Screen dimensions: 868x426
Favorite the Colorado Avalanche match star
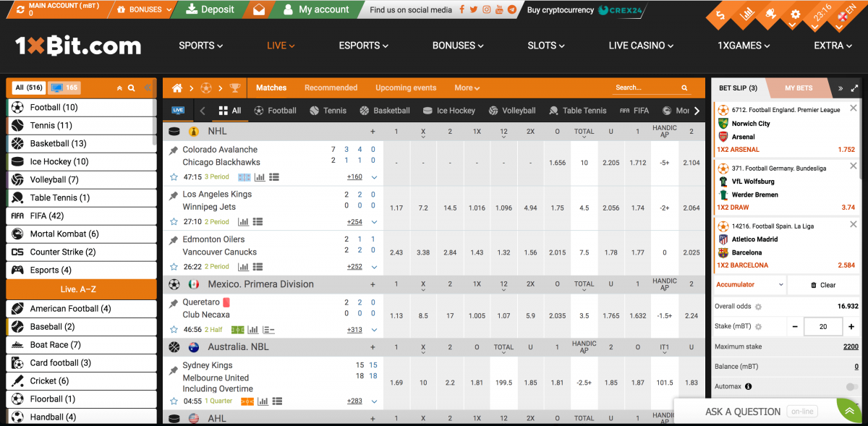coord(174,177)
